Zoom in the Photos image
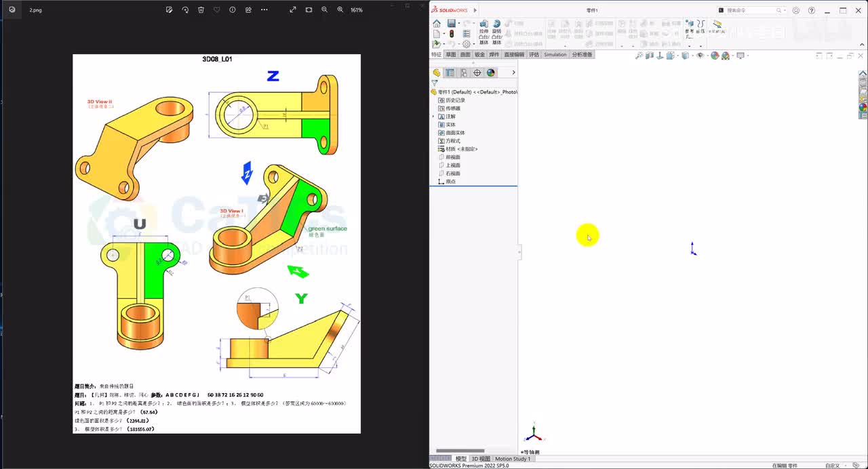Viewport: 868px width, 469px height. (x=340, y=10)
